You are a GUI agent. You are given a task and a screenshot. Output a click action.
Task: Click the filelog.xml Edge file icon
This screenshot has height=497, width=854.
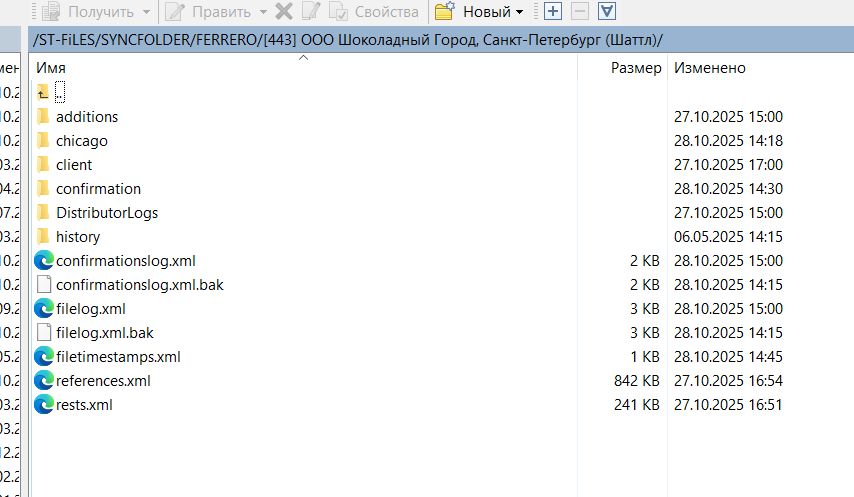pyautogui.click(x=44, y=309)
